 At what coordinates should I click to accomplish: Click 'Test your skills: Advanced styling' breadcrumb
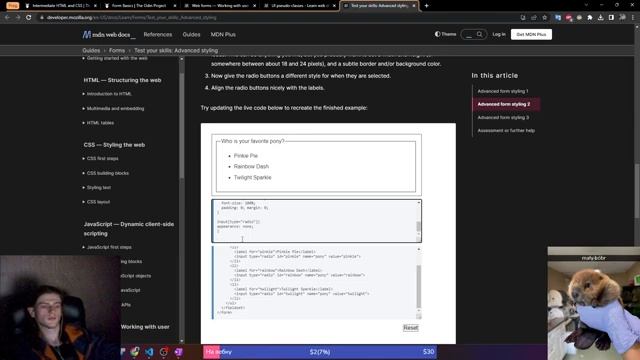(x=176, y=51)
